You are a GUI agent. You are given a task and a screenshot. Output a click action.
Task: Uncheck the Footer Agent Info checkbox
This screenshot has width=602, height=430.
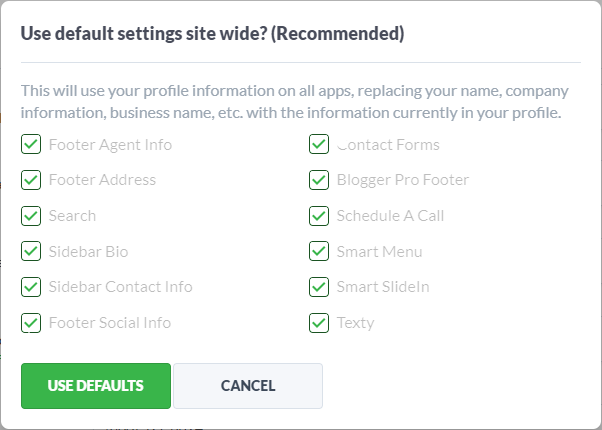(31, 144)
